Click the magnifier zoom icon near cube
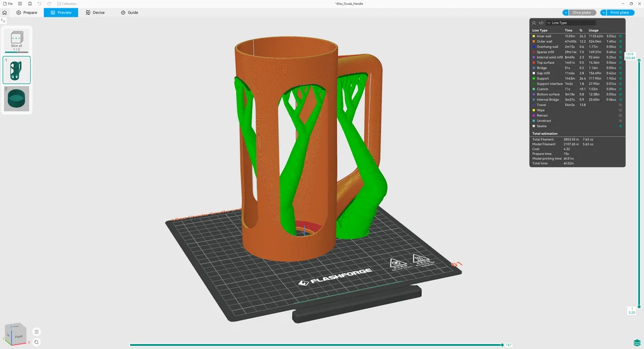 (x=36, y=342)
